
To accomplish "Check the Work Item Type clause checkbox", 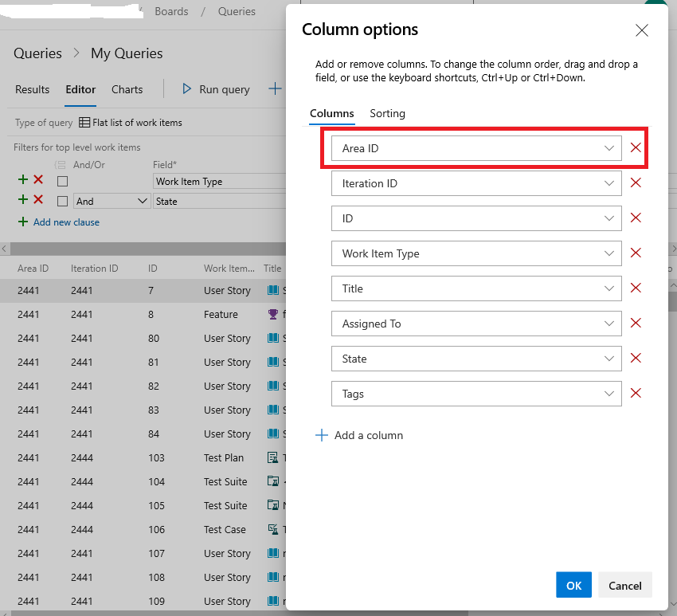I will (x=62, y=182).
